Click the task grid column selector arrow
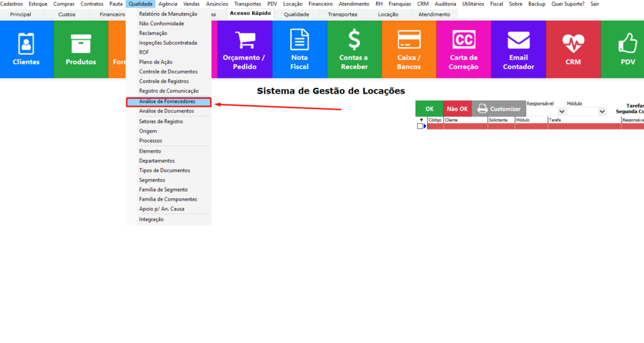This screenshot has width=644, height=343. pyautogui.click(x=421, y=119)
